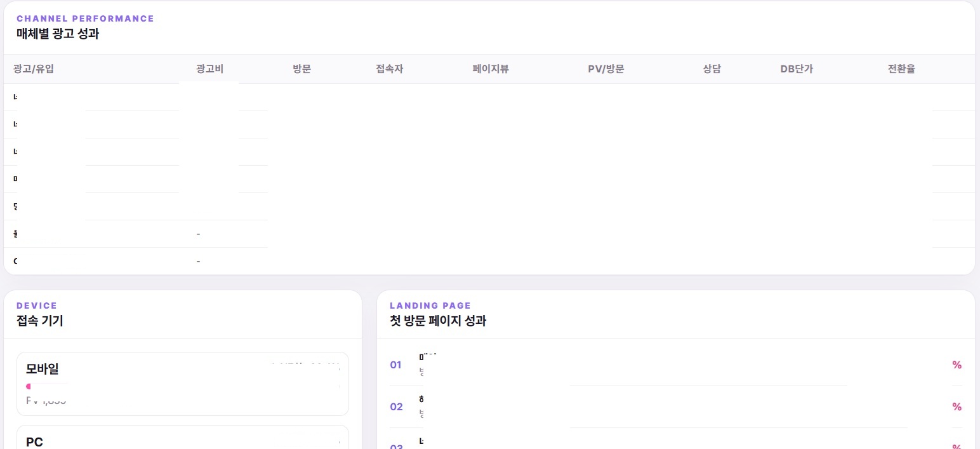Screen dimensions: 980x449
Task: Click the percent value in row 02
Action: point(957,407)
